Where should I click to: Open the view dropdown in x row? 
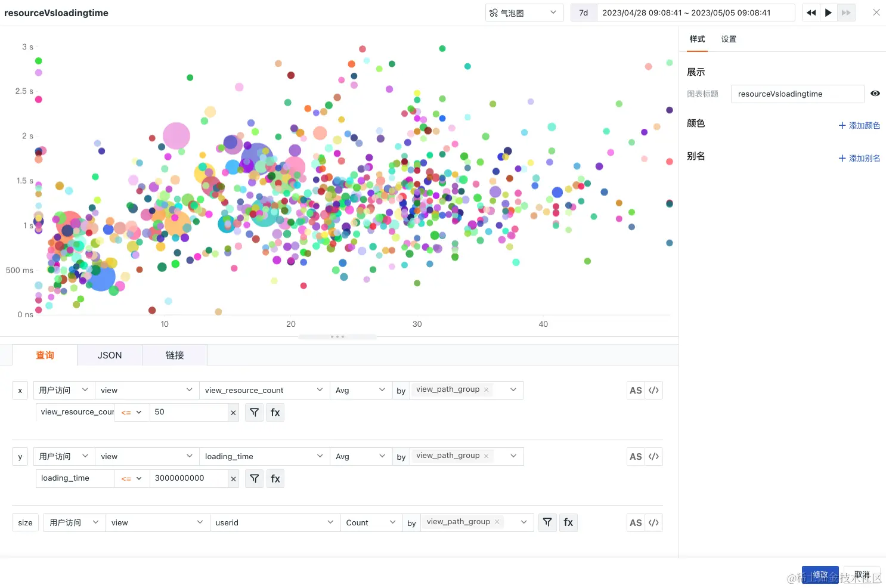(x=147, y=390)
